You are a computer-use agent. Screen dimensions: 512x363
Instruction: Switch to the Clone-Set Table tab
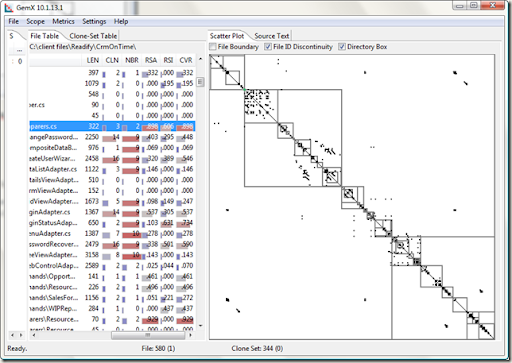coord(93,36)
